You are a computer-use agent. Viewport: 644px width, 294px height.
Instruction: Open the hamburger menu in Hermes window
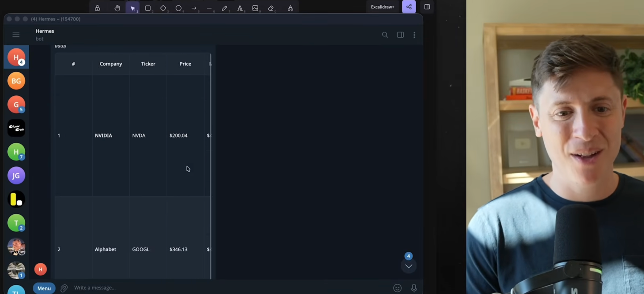[x=16, y=35]
